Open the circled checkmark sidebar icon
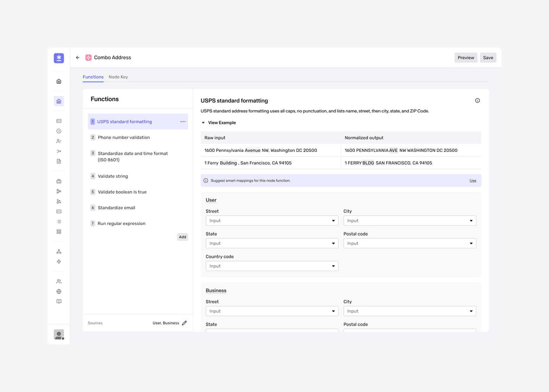This screenshot has height=392, width=549. tap(59, 131)
